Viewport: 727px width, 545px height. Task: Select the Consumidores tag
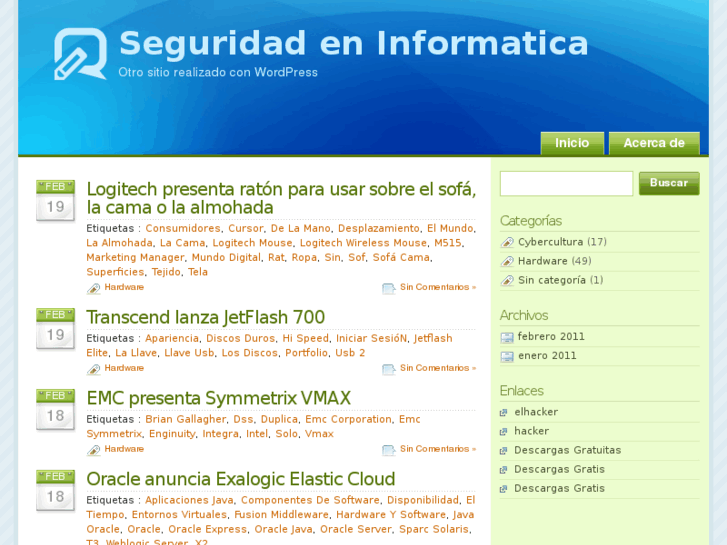[x=183, y=228]
